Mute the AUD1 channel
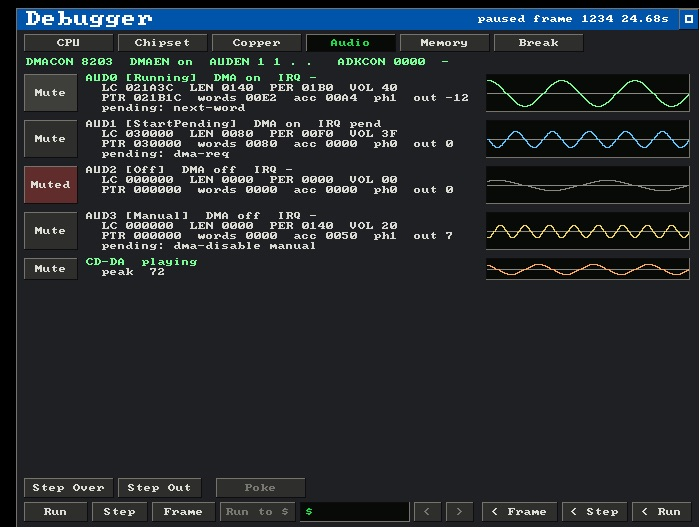 click(50, 139)
